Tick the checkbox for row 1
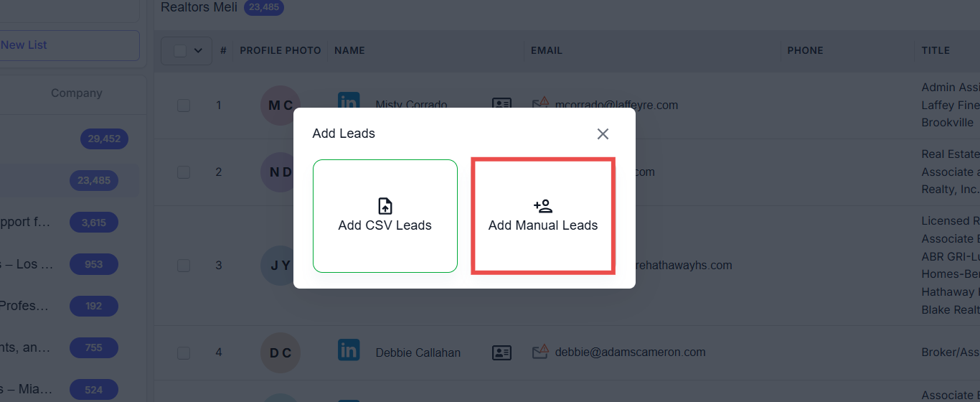The height and width of the screenshot is (402, 980). pyautogui.click(x=184, y=106)
